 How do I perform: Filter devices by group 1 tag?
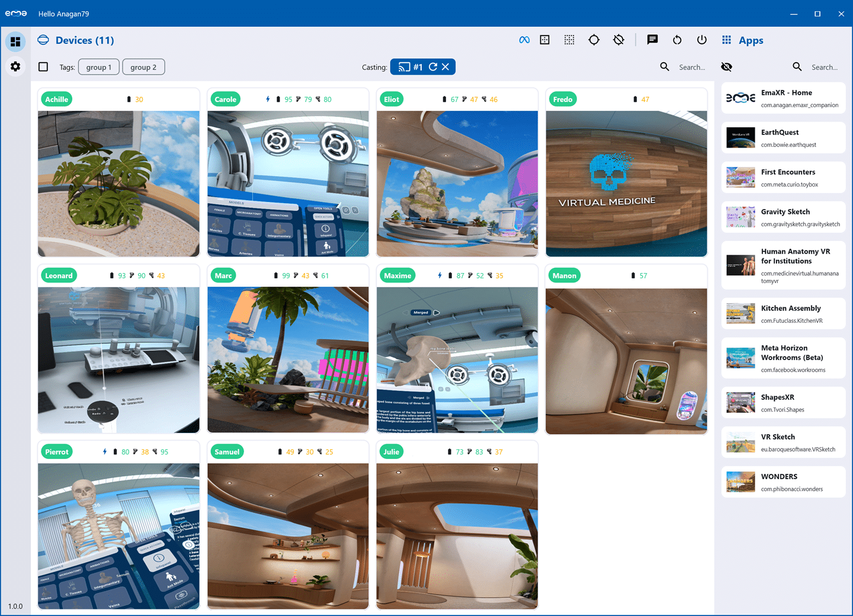tap(98, 67)
